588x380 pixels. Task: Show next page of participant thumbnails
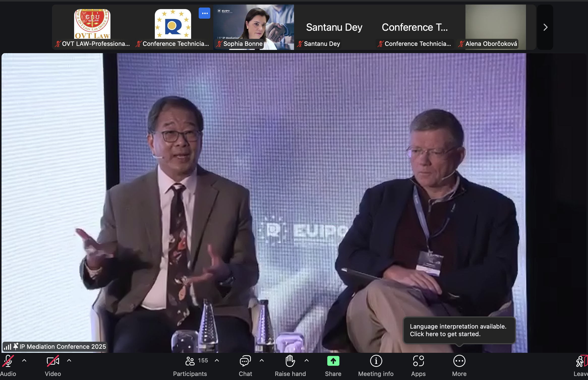coord(545,27)
